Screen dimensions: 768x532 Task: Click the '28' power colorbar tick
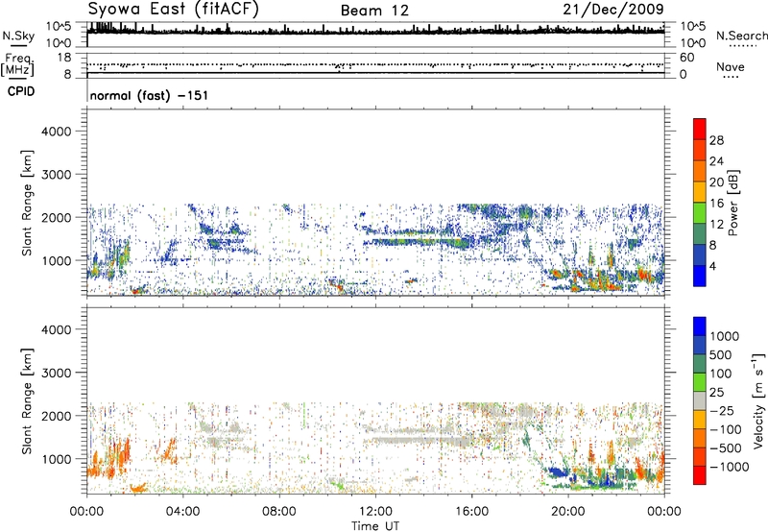[716, 140]
